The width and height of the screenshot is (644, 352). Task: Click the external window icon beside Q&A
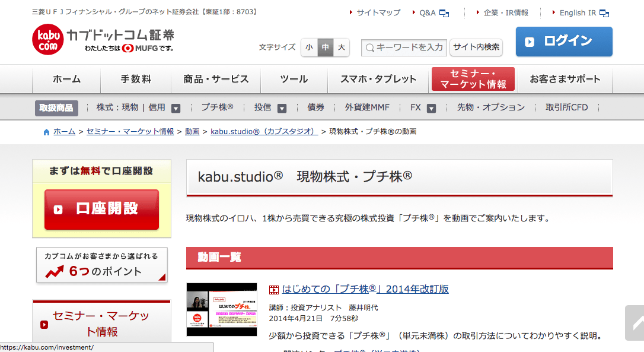coord(444,13)
